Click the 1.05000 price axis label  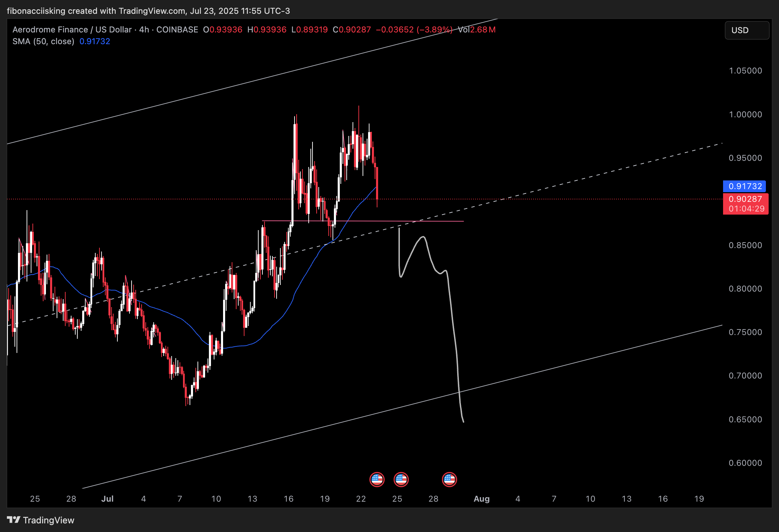pyautogui.click(x=746, y=71)
